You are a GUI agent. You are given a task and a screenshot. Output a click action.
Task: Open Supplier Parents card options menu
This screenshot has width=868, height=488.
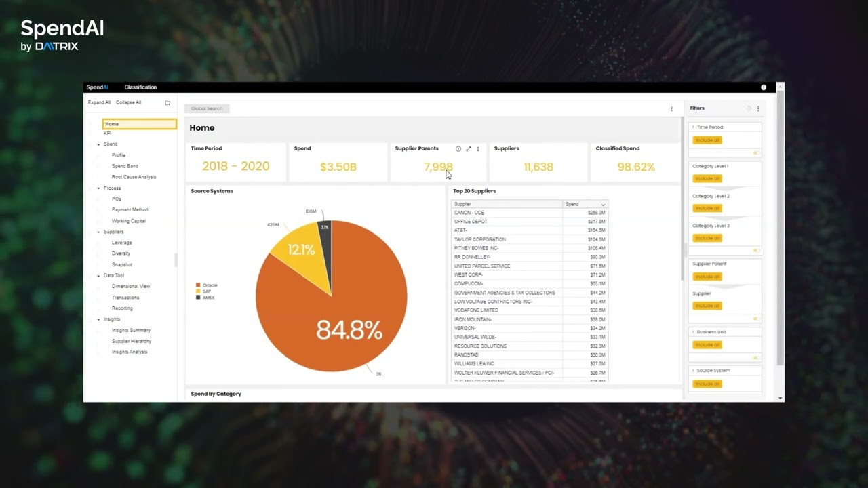[478, 149]
